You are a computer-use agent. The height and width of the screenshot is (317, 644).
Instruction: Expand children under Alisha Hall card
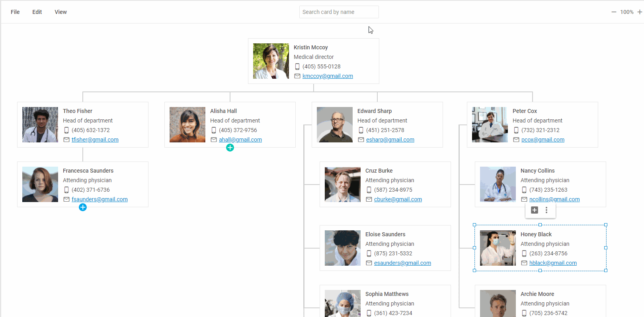click(230, 148)
